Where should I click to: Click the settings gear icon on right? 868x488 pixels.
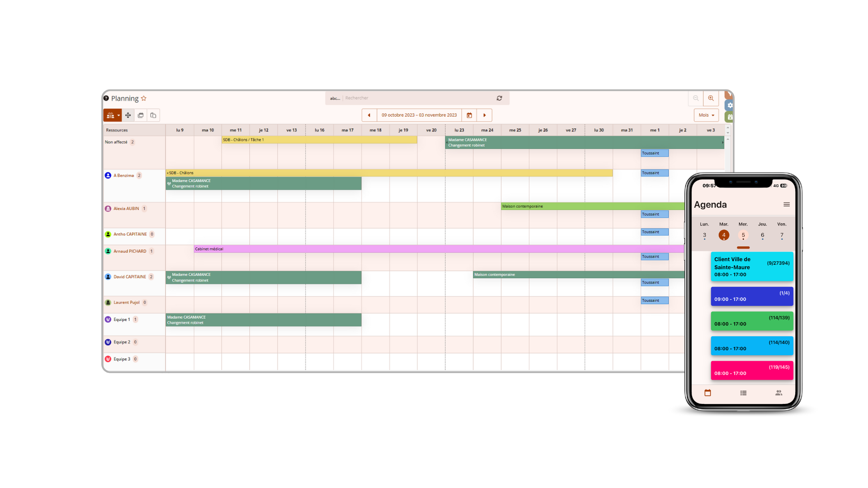730,105
